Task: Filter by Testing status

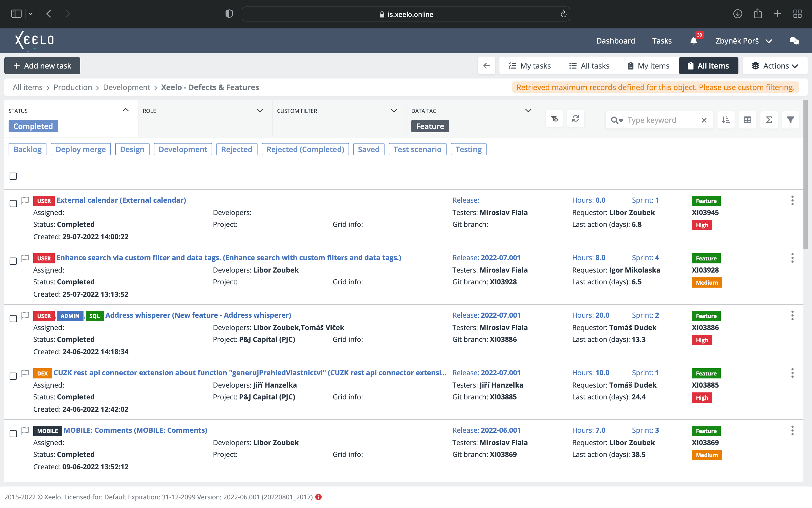Action: [x=468, y=149]
